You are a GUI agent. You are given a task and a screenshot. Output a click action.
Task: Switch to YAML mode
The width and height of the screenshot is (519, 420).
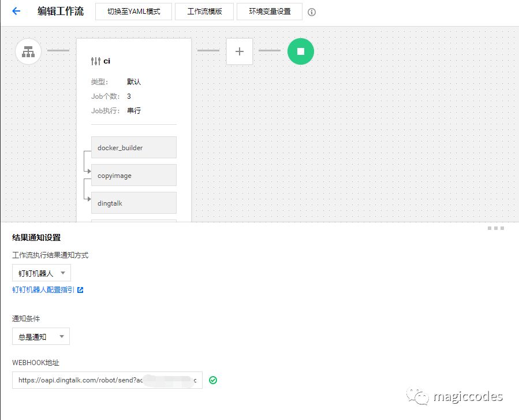[x=134, y=12]
